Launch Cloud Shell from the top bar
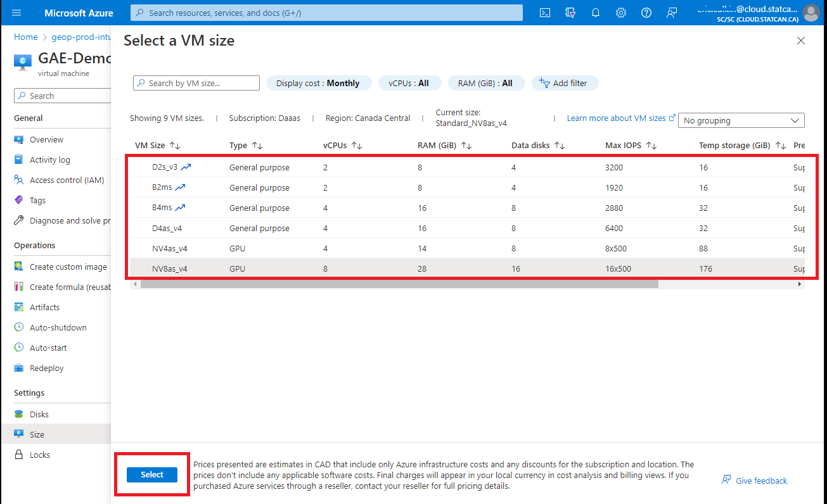The height and width of the screenshot is (504, 827). pos(544,13)
